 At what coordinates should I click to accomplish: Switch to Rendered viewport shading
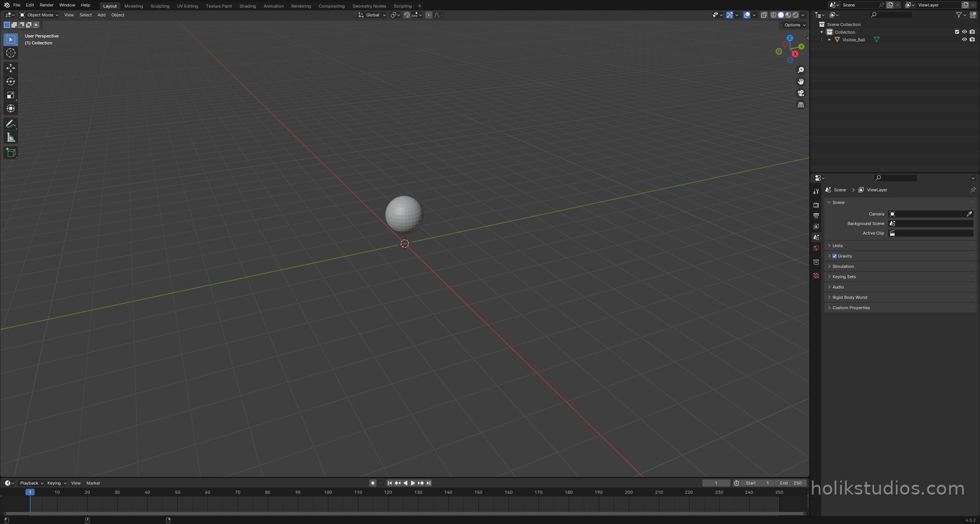click(x=796, y=15)
